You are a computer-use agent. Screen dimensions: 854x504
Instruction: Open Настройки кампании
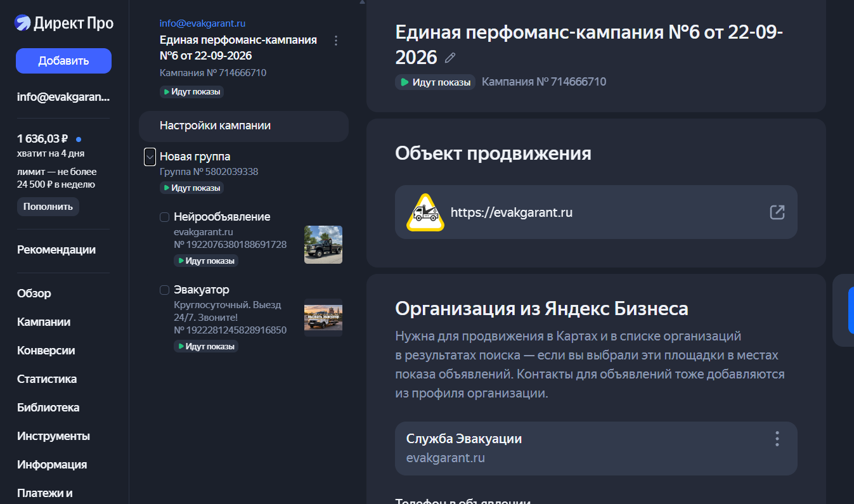(243, 126)
